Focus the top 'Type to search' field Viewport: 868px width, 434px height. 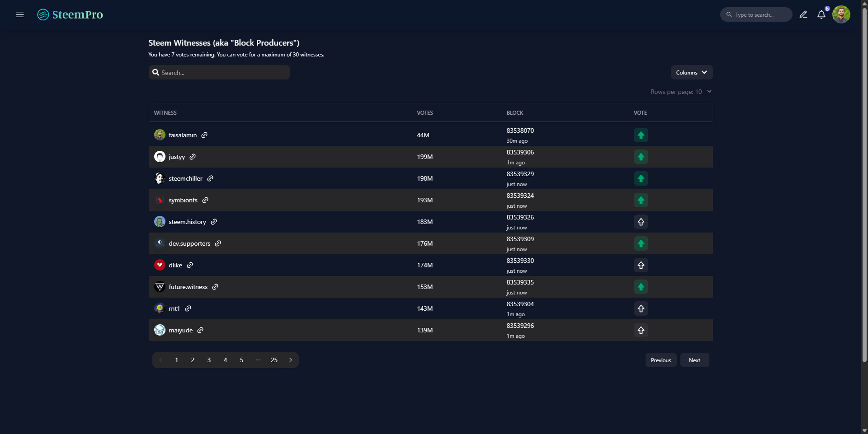pos(756,14)
